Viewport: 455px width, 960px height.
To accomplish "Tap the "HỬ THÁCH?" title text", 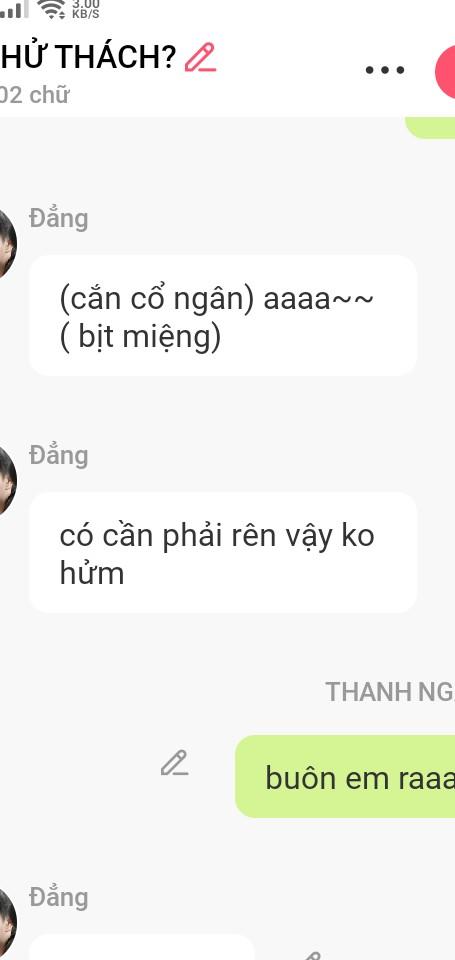I will click(89, 58).
